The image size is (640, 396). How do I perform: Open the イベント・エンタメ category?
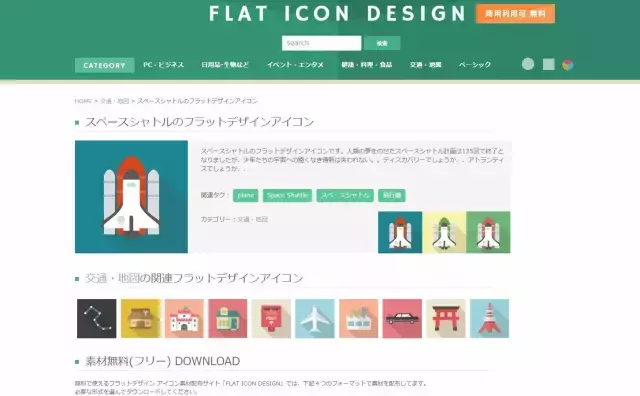tap(295, 65)
